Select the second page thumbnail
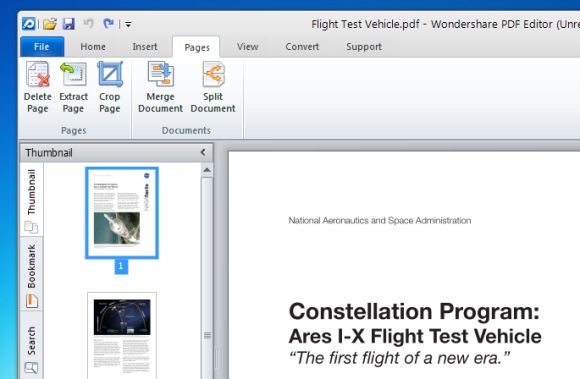The height and width of the screenshot is (379, 580). 122,335
